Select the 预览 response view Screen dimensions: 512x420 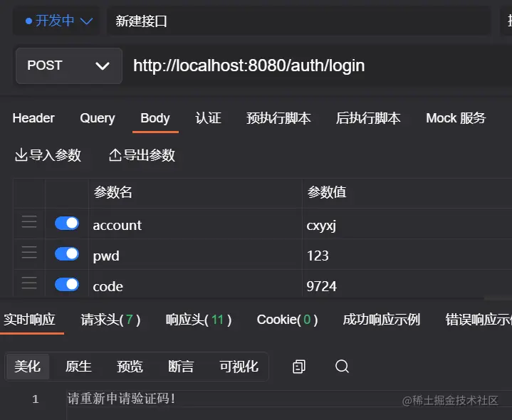click(x=130, y=367)
